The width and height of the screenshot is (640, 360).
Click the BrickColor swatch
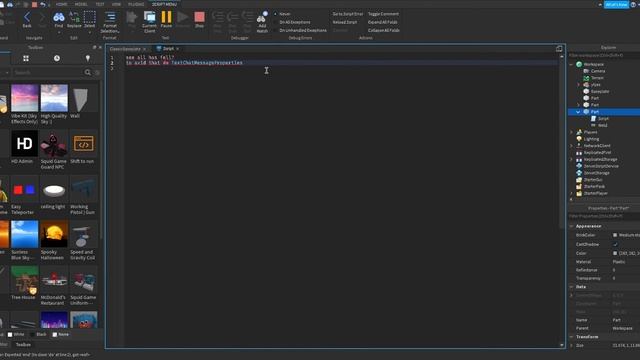pyautogui.click(x=615, y=235)
